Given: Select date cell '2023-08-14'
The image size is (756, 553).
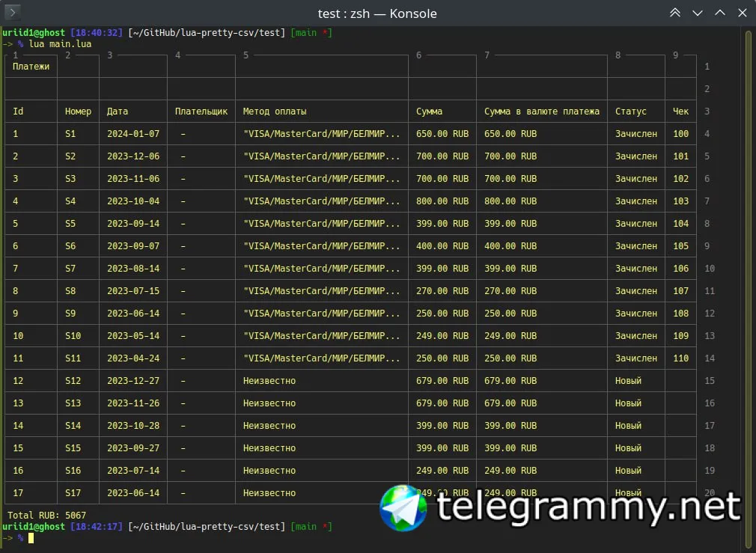Looking at the screenshot, I should [133, 268].
